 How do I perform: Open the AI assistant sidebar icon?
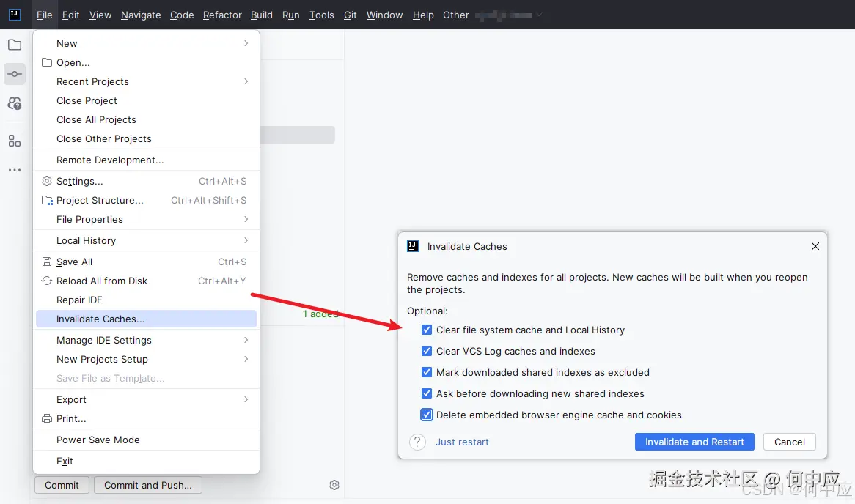coord(15,103)
